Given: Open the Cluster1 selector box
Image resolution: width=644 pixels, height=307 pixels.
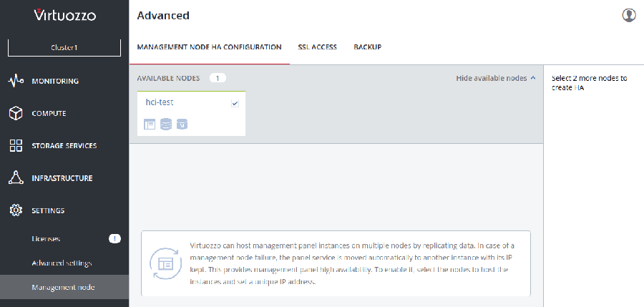Looking at the screenshot, I should 64,47.
